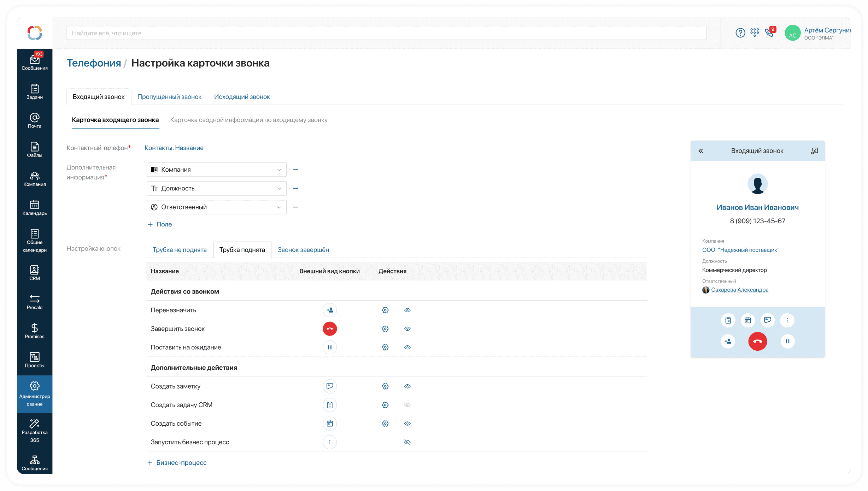The width and height of the screenshot is (868, 491).
Task: Select the Звонок завершён tab
Action: 303,250
